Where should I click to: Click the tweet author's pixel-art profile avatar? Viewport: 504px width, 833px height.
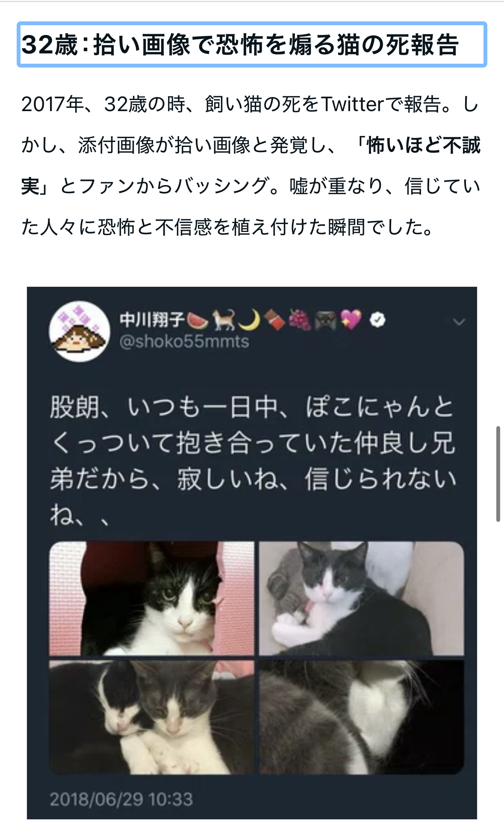[x=80, y=332]
